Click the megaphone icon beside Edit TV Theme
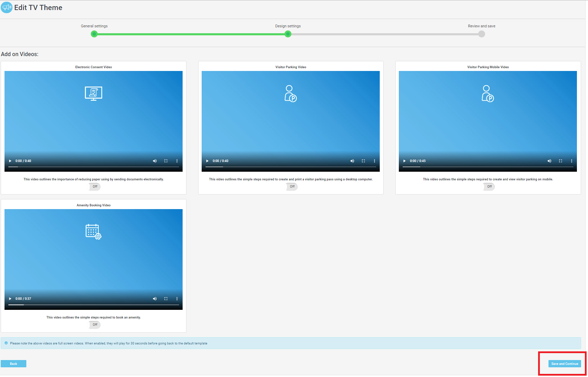This screenshot has height=377, width=588. [x=7, y=8]
